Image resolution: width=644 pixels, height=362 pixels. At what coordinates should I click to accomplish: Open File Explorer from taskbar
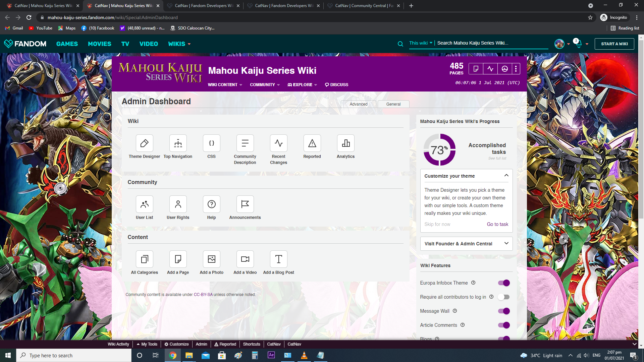(x=189, y=355)
